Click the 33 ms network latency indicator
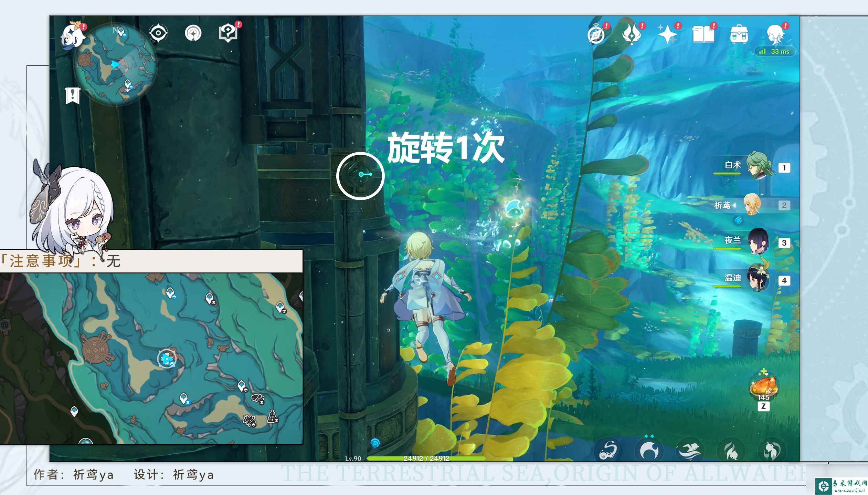This screenshot has width=868, height=495. pyautogui.click(x=775, y=51)
